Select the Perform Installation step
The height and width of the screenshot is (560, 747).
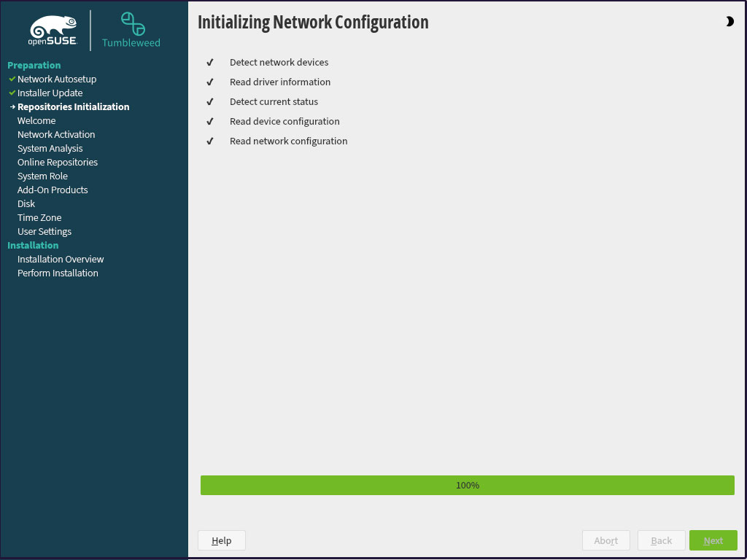pyautogui.click(x=58, y=273)
